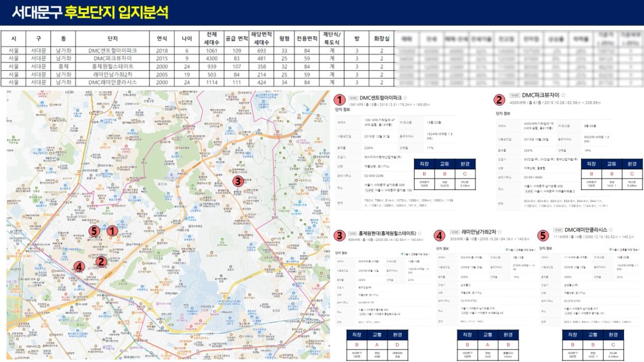Screen dimensions: 644x362
Task: Click the DMC센트럴아이파크 card title
Action: [380, 98]
